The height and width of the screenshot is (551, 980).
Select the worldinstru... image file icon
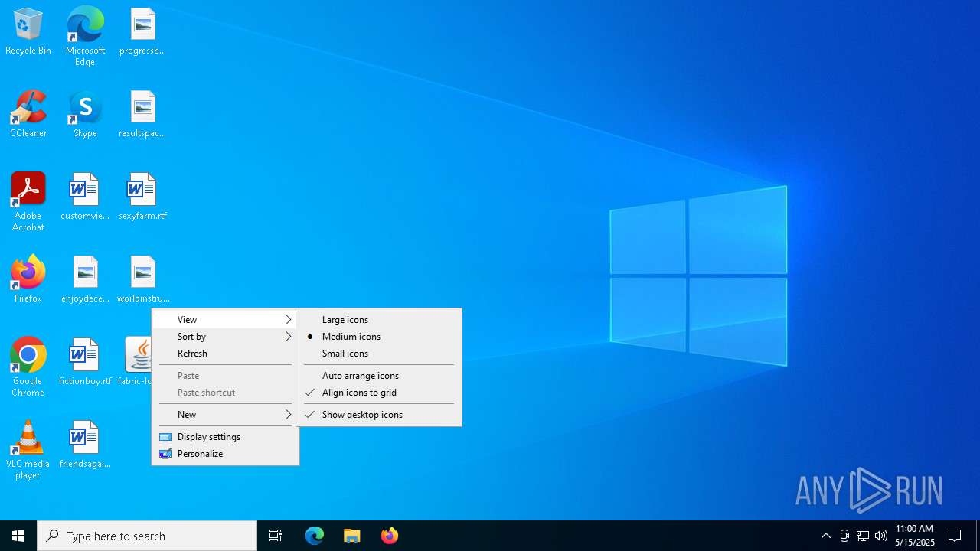pyautogui.click(x=142, y=280)
